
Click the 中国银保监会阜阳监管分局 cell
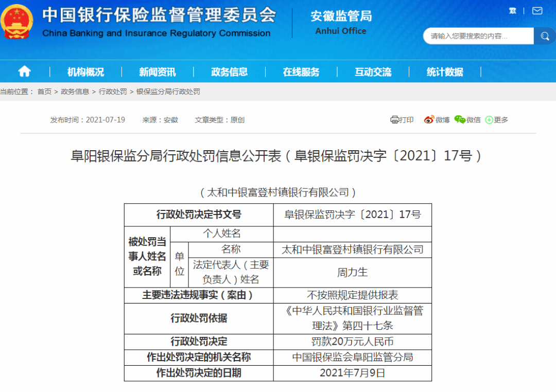(353, 357)
